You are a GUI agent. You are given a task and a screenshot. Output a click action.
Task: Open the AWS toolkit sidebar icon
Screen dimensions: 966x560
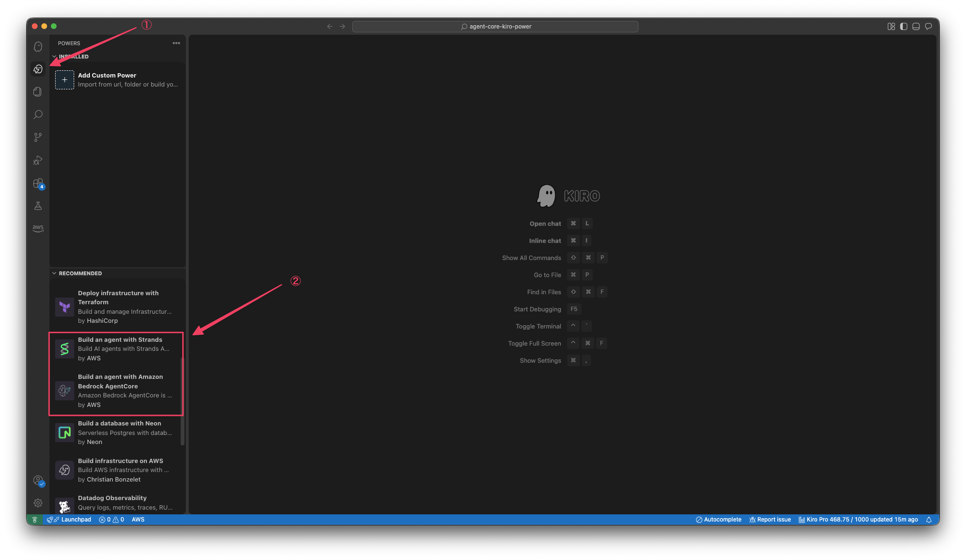point(38,228)
